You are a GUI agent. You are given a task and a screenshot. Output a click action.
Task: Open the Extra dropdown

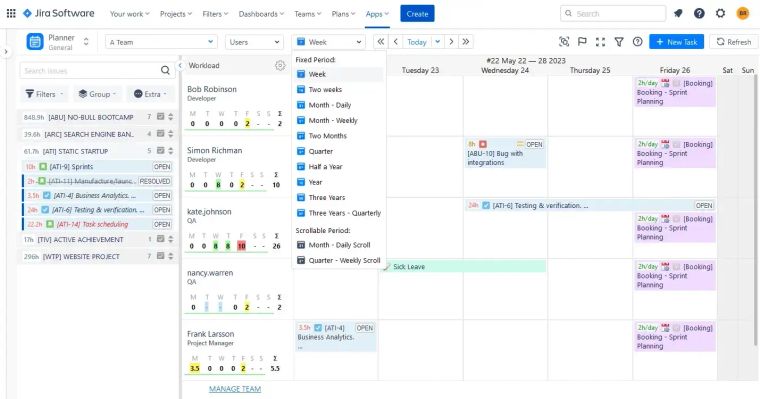pyautogui.click(x=150, y=94)
